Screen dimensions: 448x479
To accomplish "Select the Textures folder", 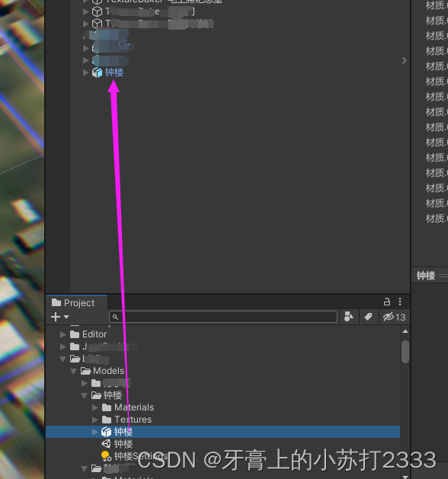I will click(133, 420).
